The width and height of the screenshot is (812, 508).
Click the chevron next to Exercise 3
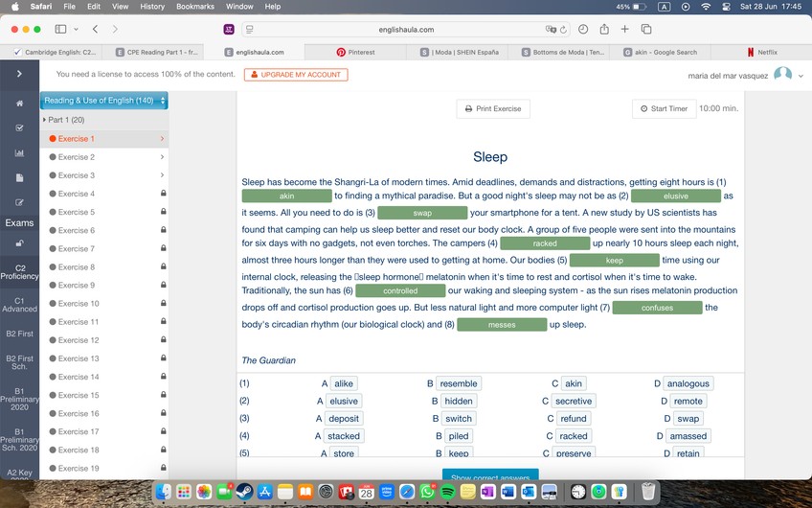pyautogui.click(x=162, y=175)
